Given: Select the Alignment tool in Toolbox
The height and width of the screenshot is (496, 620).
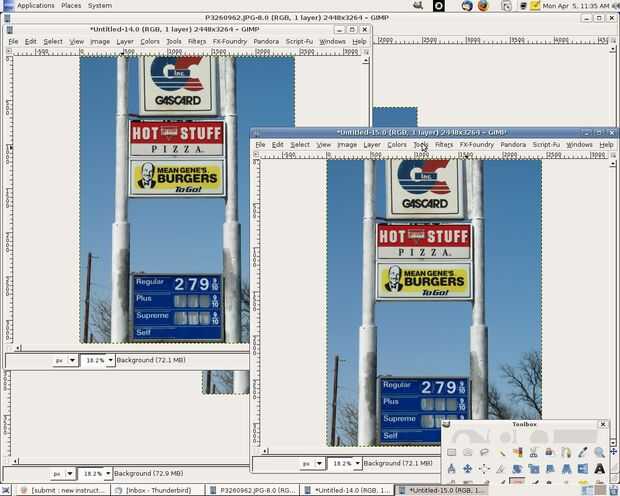Looking at the screenshot, I should point(484,469).
